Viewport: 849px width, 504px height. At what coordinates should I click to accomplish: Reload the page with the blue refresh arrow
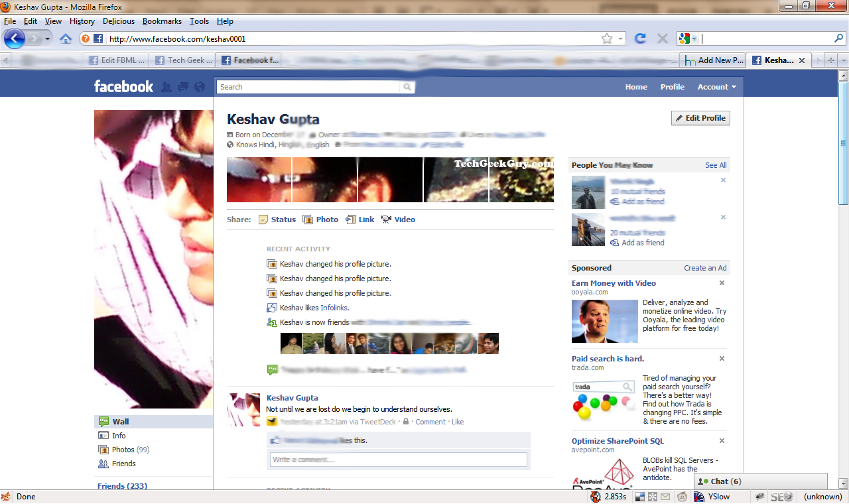tap(640, 38)
